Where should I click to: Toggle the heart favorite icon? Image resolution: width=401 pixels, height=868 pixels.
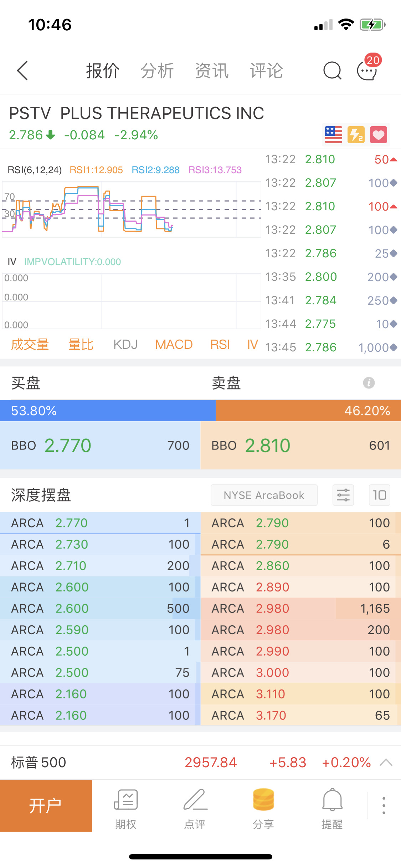[x=379, y=135]
